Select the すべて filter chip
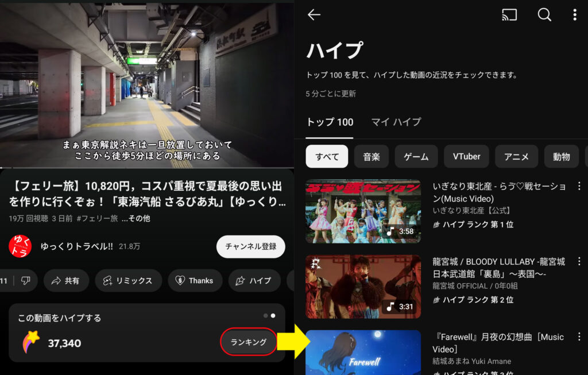Screen dimensions: 588x375 coord(327,156)
